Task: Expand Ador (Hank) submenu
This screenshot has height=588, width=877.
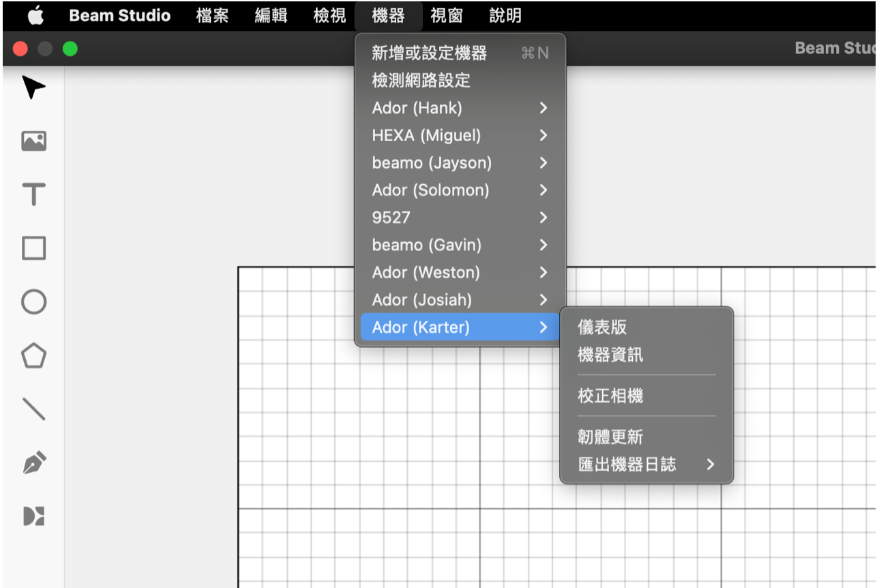Action: pos(460,108)
